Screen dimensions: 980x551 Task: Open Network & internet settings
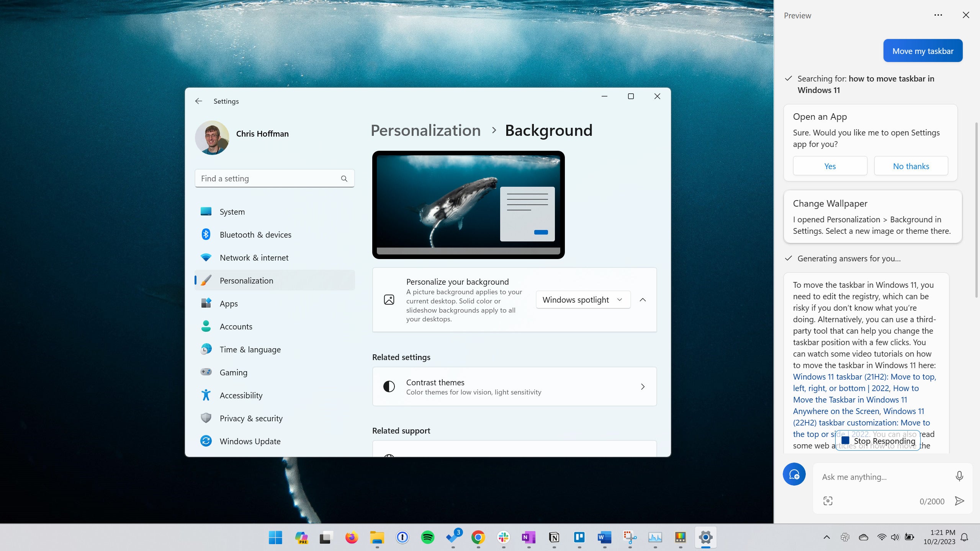[275, 258]
